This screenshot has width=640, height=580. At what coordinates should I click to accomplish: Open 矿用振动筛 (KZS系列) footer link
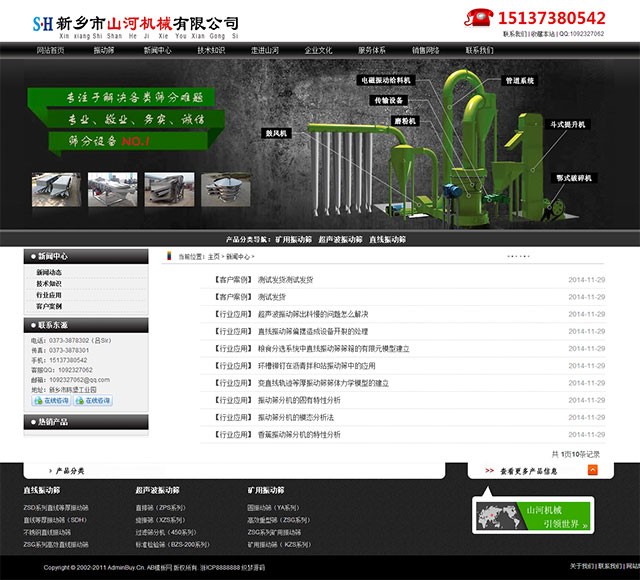[x=279, y=544]
